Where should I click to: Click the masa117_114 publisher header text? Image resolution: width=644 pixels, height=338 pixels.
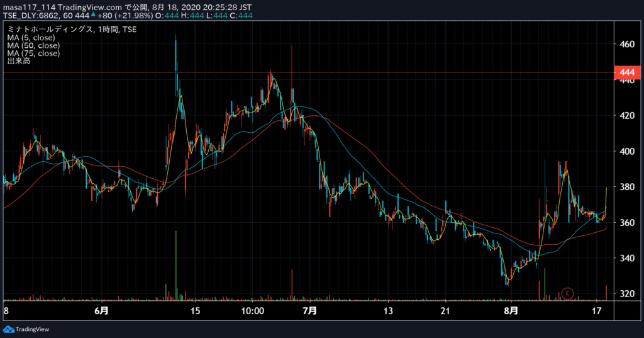click(30, 8)
